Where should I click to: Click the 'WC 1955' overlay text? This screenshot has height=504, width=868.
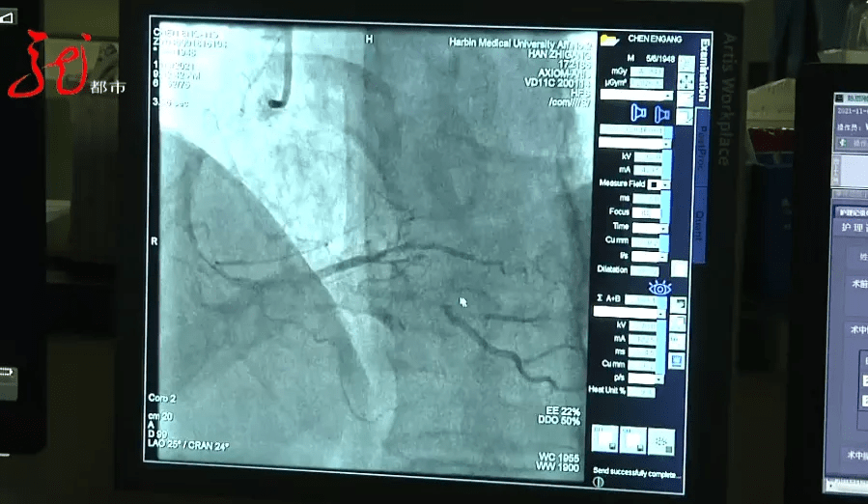559,458
